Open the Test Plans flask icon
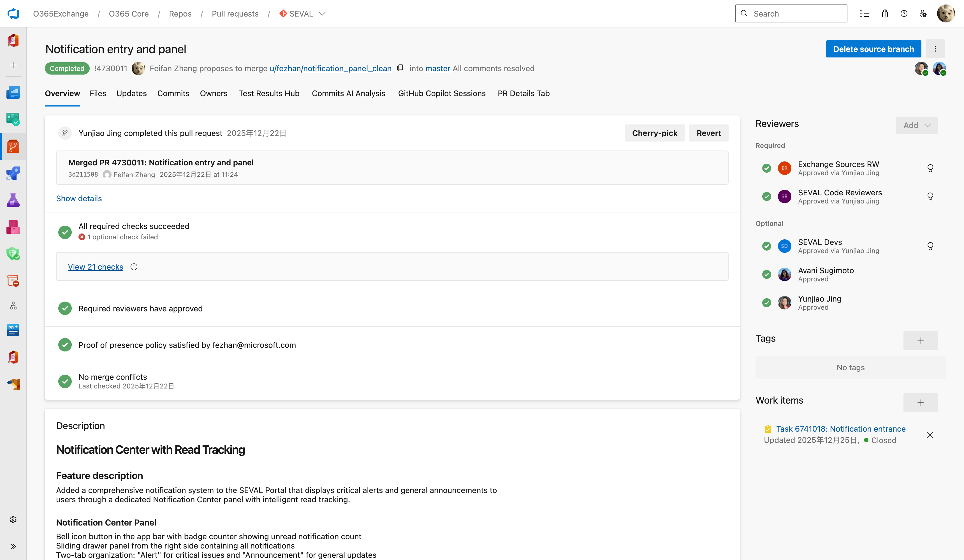This screenshot has width=964, height=560. 13,200
